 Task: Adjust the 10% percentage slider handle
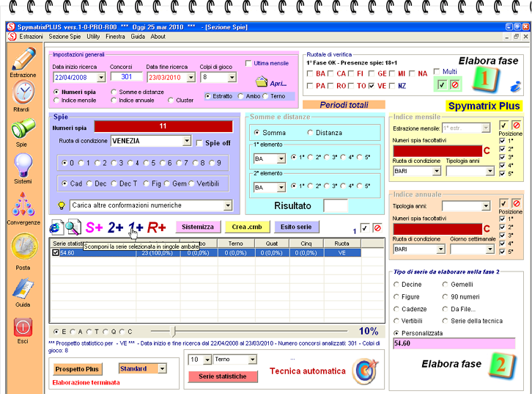tap(173, 331)
